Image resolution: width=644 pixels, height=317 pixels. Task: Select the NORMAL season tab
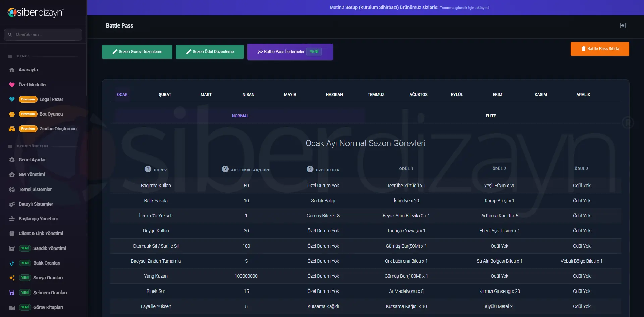pyautogui.click(x=240, y=116)
